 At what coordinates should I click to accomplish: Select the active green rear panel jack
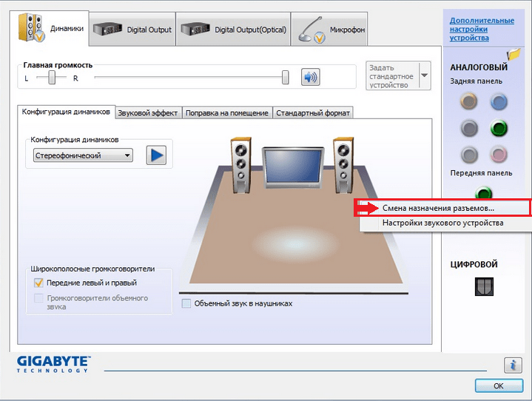pyautogui.click(x=499, y=128)
